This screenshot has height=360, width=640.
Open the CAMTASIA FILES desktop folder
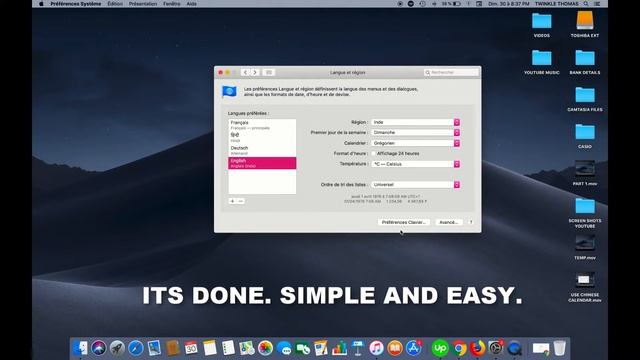[584, 95]
